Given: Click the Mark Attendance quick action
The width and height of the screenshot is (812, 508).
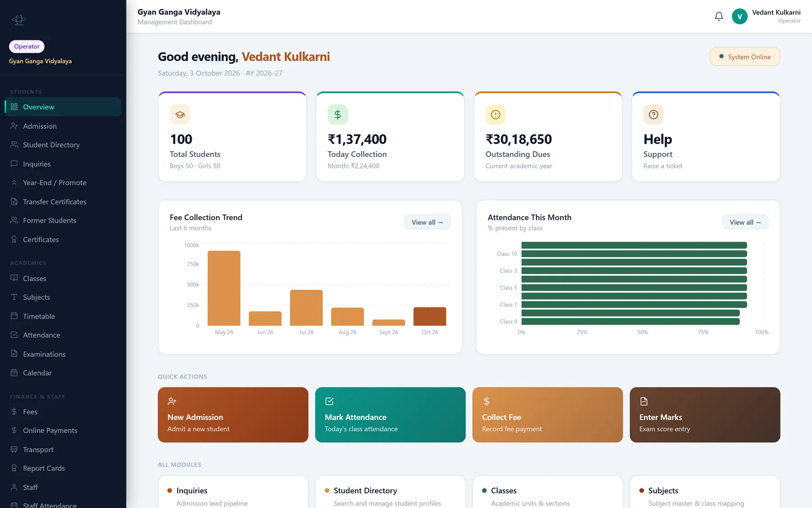Looking at the screenshot, I should point(390,415).
